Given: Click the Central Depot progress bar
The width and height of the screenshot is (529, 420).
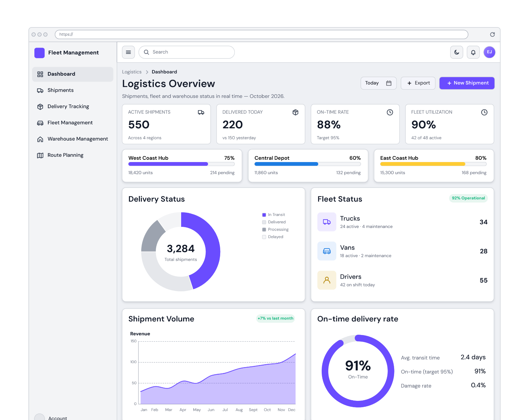Looking at the screenshot, I should tap(307, 164).
